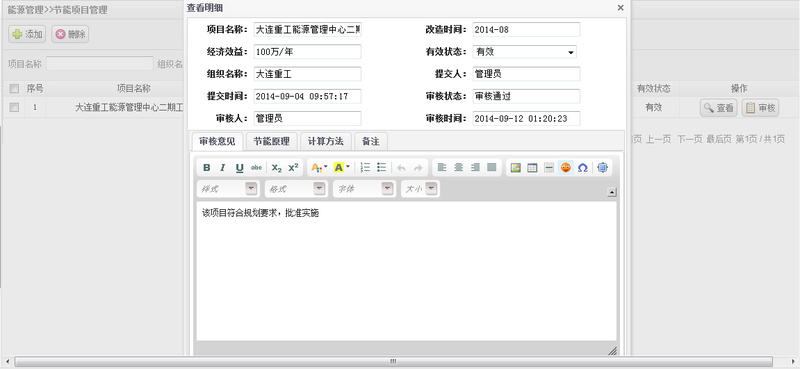
Task: Click the scrollbar right arrow
Action: (x=793, y=361)
